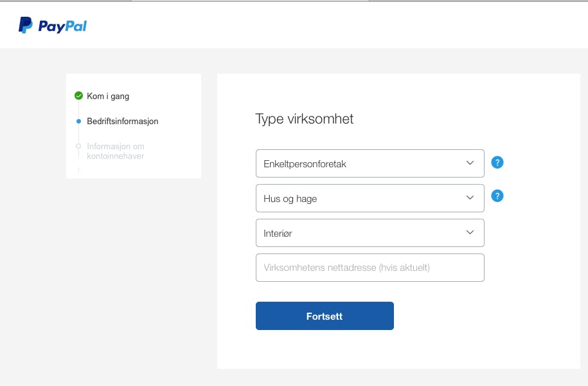The height and width of the screenshot is (386, 588).
Task: Click the blue dot beside Bedriftsinformasjon
Action: (x=78, y=122)
